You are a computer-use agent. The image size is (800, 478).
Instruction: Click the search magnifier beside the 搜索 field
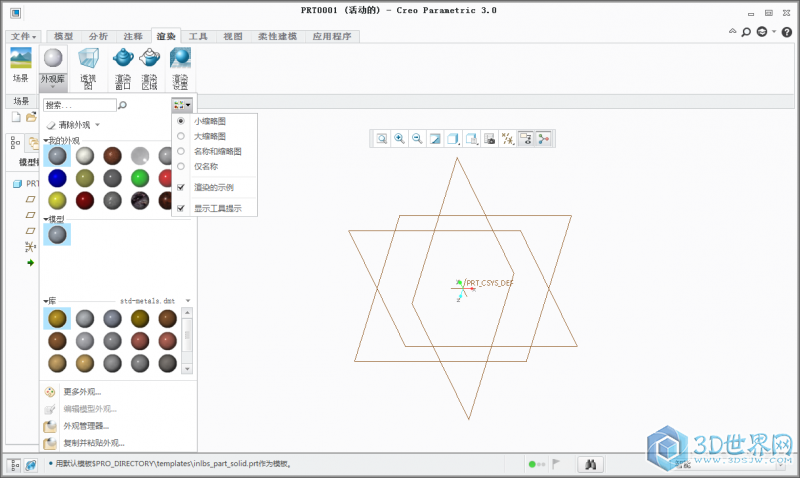[122, 105]
